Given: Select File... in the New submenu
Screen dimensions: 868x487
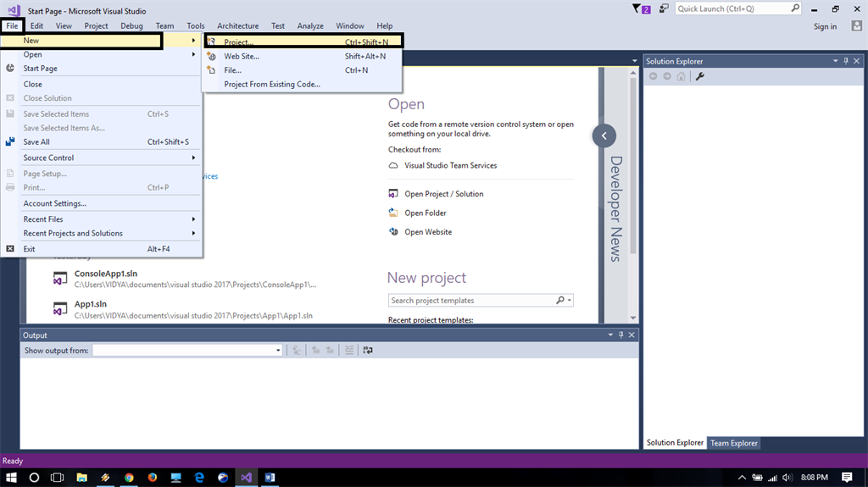Looking at the screenshot, I should [x=302, y=70].
